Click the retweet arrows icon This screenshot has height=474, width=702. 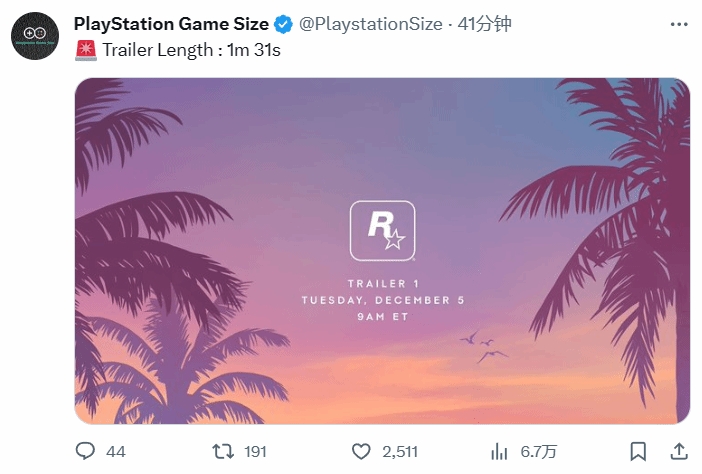coord(223,451)
